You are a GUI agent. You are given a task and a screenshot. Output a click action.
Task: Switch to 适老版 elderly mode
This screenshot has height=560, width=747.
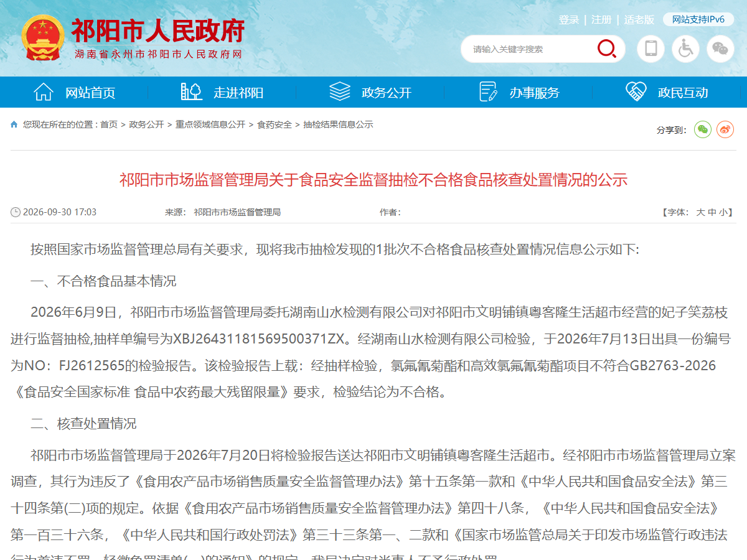click(639, 20)
